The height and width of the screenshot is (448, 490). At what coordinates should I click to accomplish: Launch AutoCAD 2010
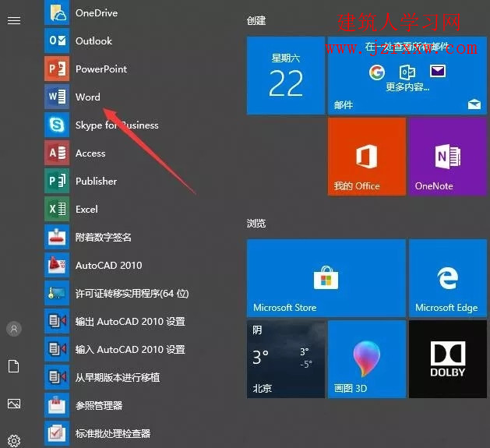[57, 265]
